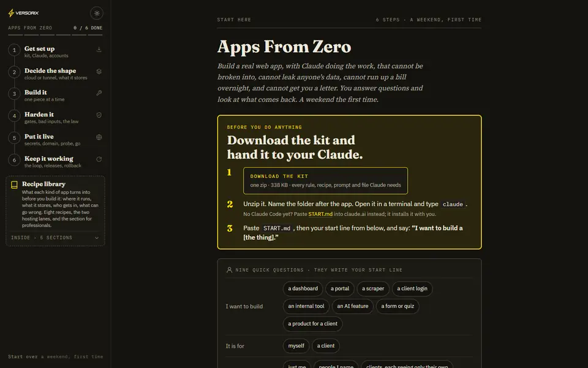Click the 'claude' inline code text
Image resolution: width=588 pixels, height=368 pixels.
[x=453, y=204]
